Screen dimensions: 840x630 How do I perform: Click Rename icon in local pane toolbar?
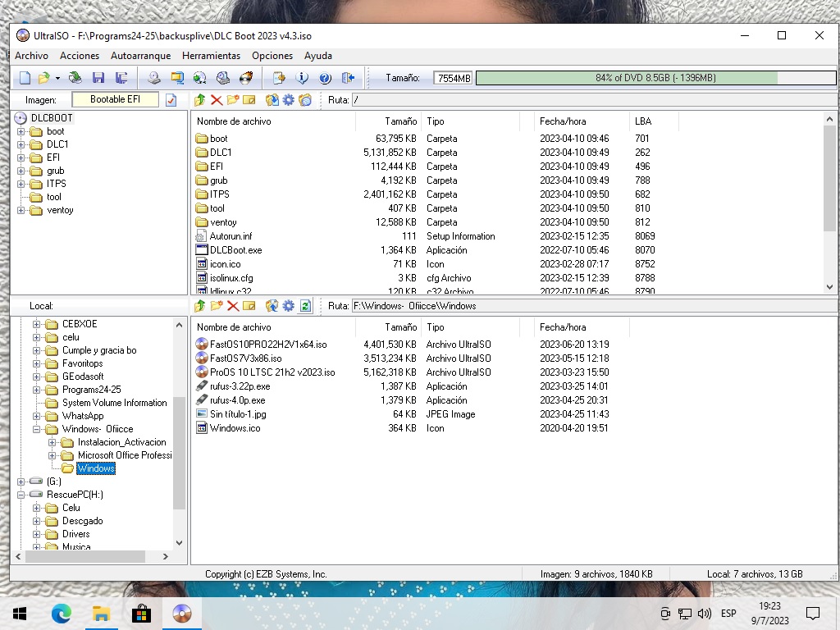point(249,306)
